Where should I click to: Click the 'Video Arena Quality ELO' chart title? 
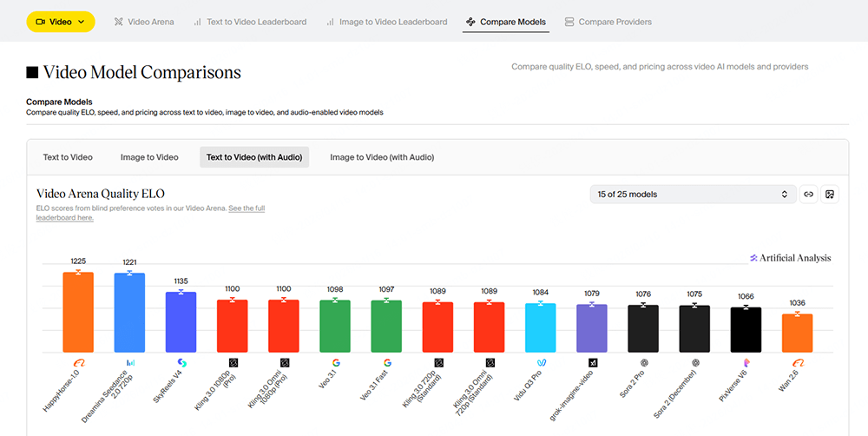pos(101,194)
